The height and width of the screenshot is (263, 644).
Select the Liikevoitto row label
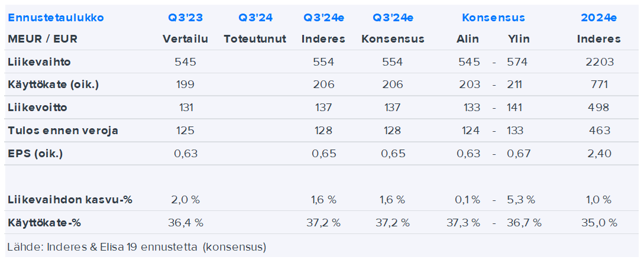[37, 108]
